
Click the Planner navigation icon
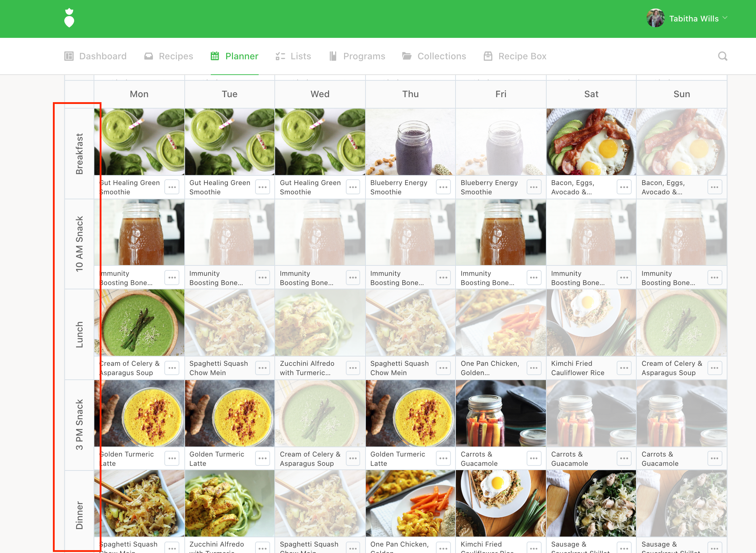(214, 56)
